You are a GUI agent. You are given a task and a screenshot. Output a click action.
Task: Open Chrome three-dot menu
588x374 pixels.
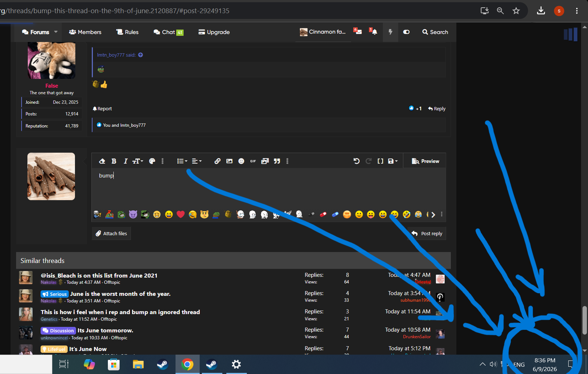pyautogui.click(x=577, y=11)
